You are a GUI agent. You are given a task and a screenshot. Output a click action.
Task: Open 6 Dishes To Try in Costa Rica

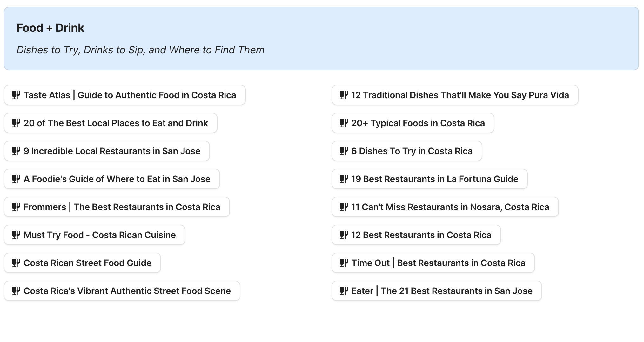412,151
